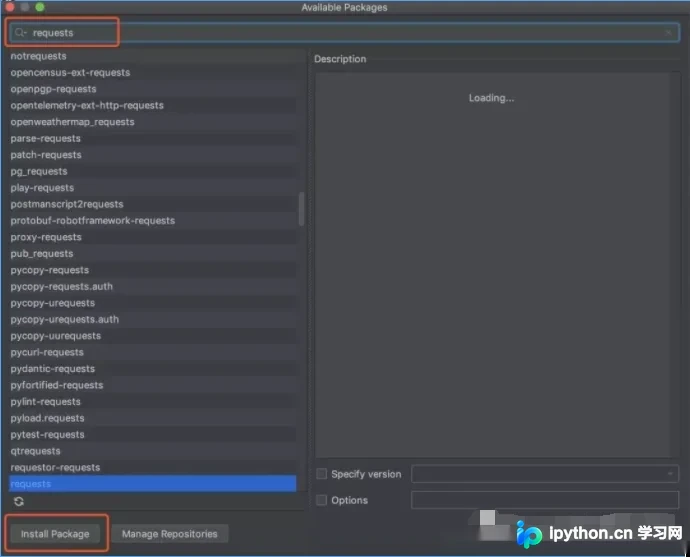
Task: Select the "pycopy-requests" package
Action: click(153, 270)
